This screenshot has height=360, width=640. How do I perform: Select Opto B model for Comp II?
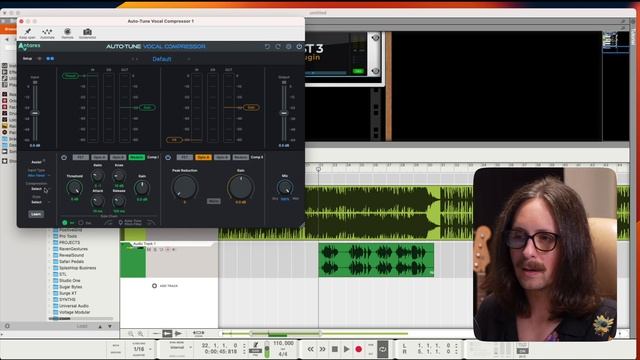click(x=222, y=157)
